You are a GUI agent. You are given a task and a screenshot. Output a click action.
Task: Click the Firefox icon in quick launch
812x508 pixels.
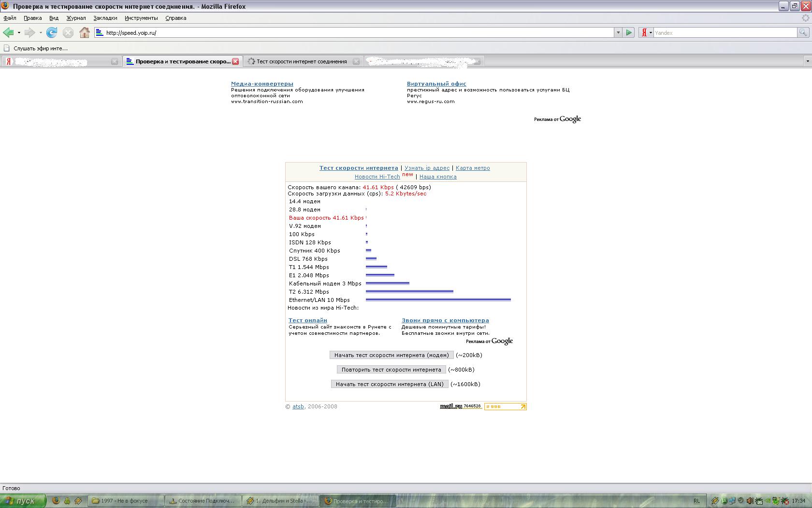click(56, 501)
